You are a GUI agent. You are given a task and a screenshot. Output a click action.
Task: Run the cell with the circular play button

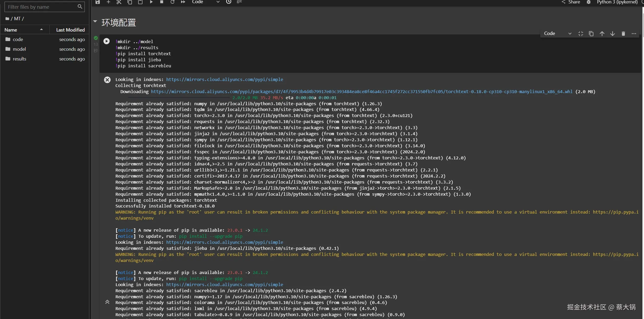click(x=106, y=41)
